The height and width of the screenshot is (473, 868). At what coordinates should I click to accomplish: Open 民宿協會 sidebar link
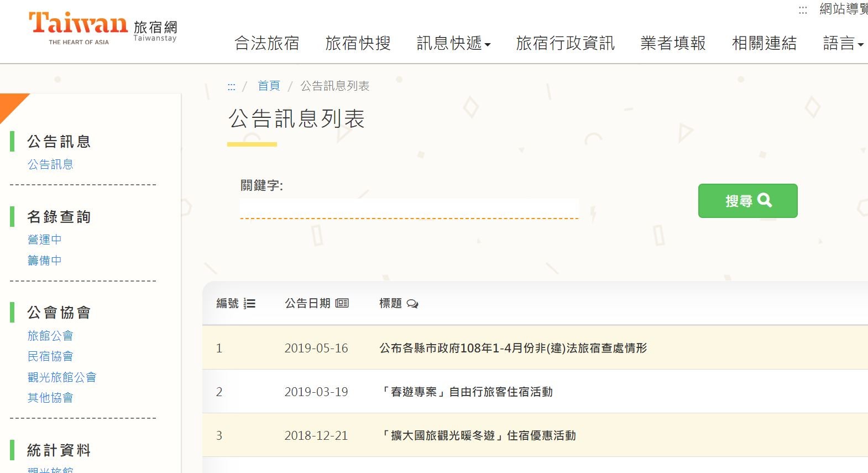[50, 356]
